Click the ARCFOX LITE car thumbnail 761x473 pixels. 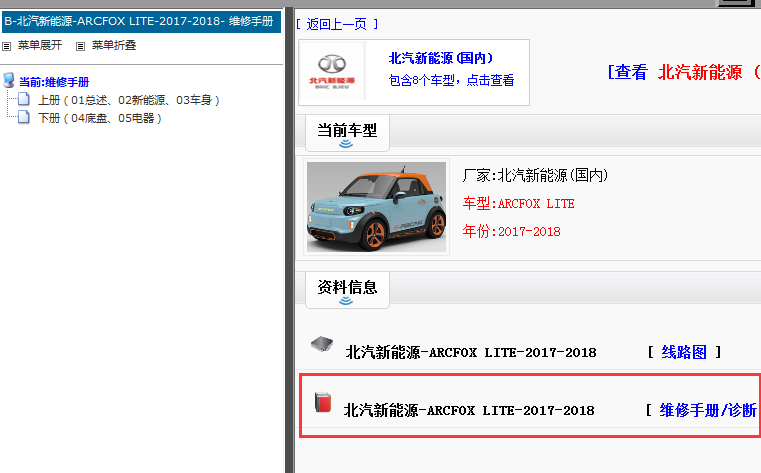[377, 207]
